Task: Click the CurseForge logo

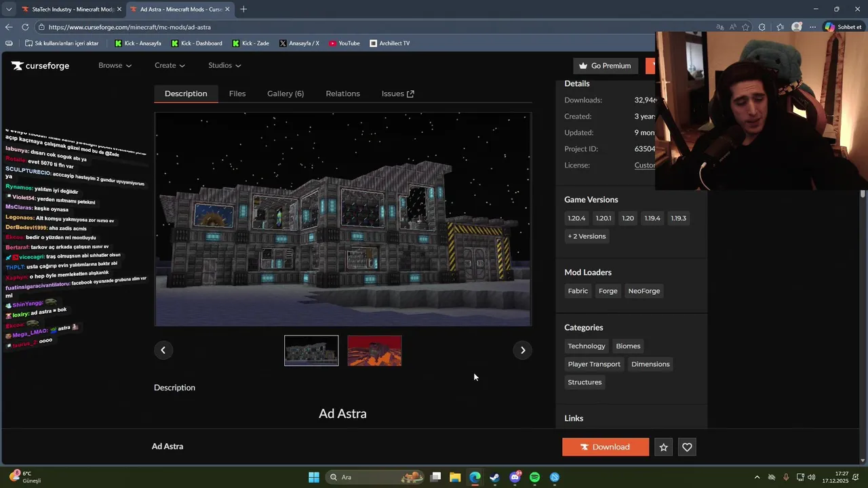Action: (x=40, y=66)
